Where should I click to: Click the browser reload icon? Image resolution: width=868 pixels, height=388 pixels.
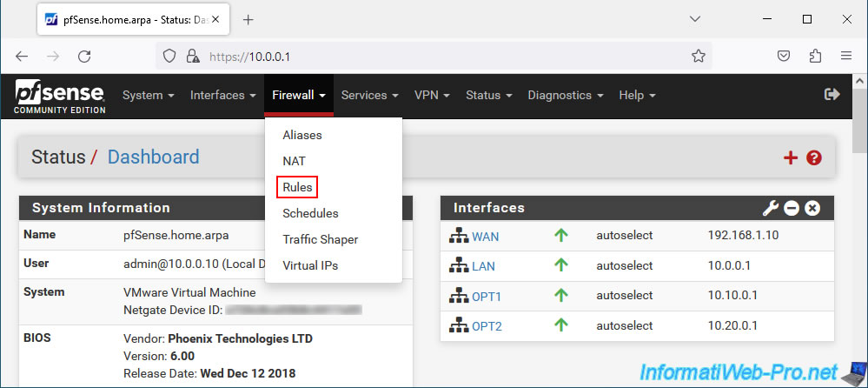[x=84, y=56]
